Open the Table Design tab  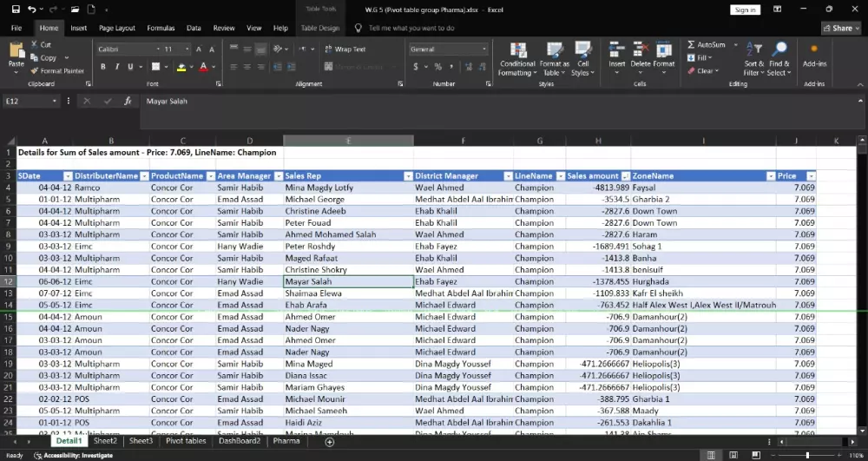[320, 28]
